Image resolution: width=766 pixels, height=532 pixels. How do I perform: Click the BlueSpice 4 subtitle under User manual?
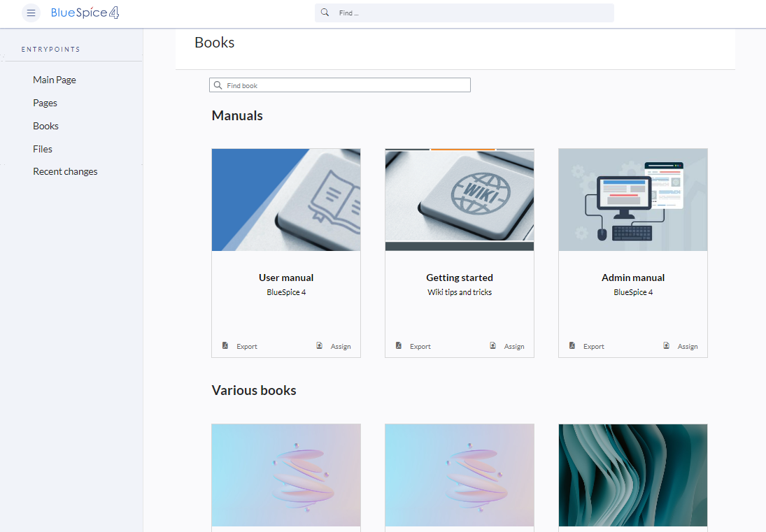click(x=286, y=292)
